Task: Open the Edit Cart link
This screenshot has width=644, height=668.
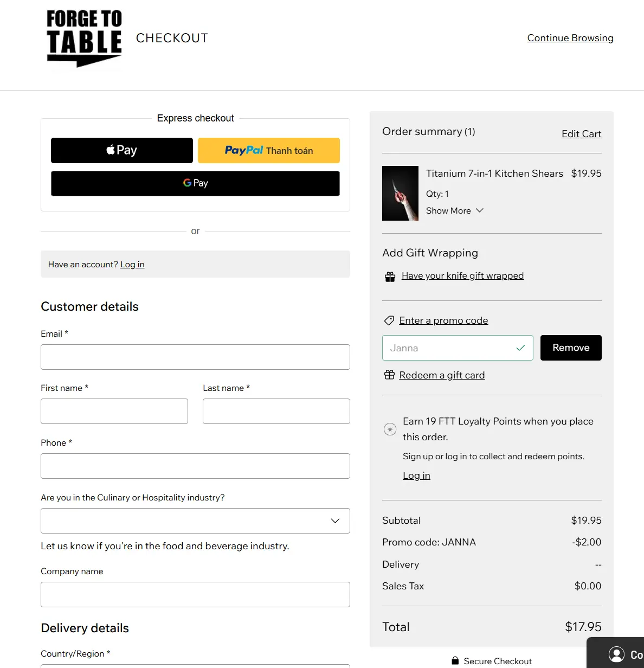Action: [x=581, y=134]
